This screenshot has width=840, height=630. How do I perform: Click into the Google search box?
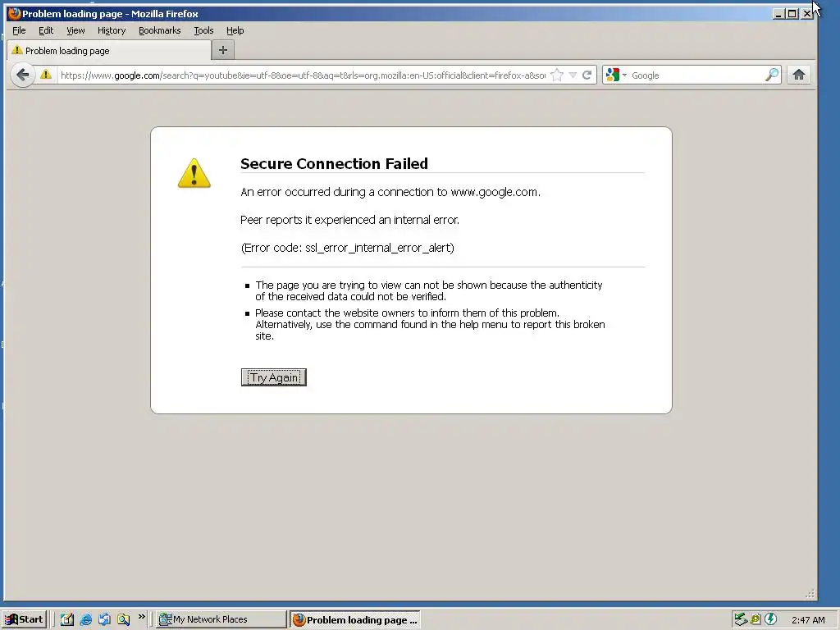coord(696,75)
